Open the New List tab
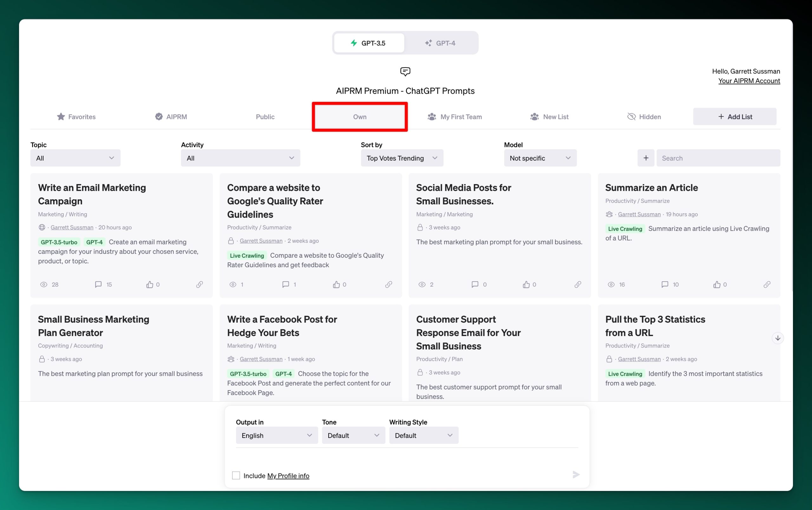812x510 pixels. [549, 117]
